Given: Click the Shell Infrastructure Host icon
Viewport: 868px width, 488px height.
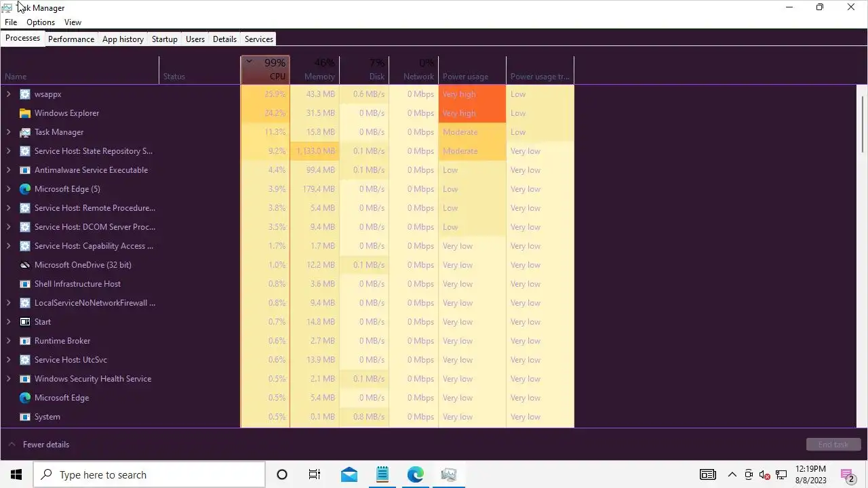Looking at the screenshot, I should 25,284.
